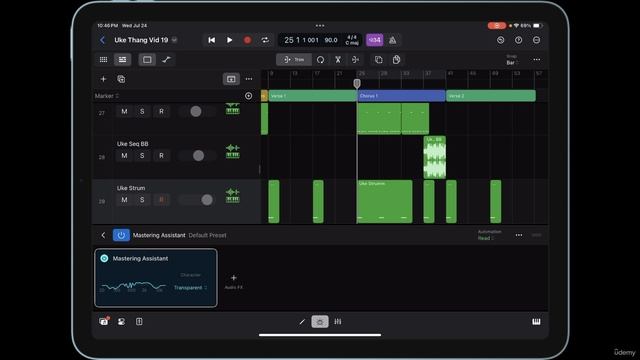Select the Join tool next to the scissors
This screenshot has height=360, width=640.
click(x=356, y=60)
